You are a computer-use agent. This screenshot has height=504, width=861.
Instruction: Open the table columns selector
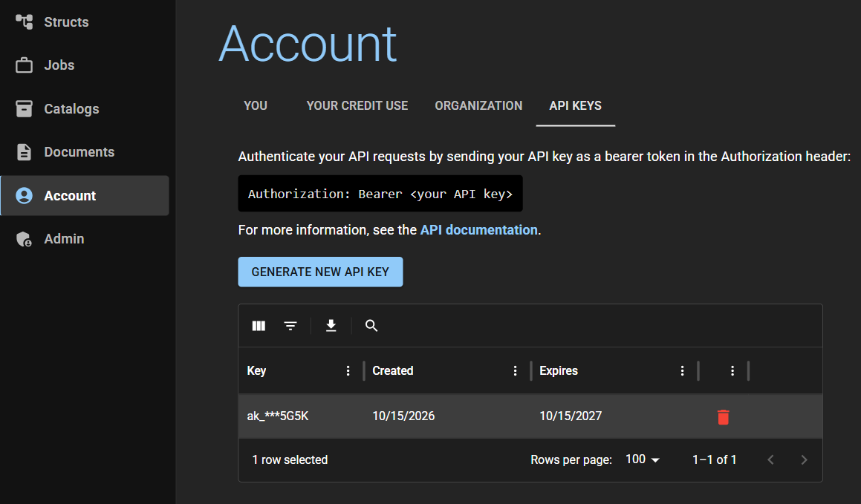point(259,326)
